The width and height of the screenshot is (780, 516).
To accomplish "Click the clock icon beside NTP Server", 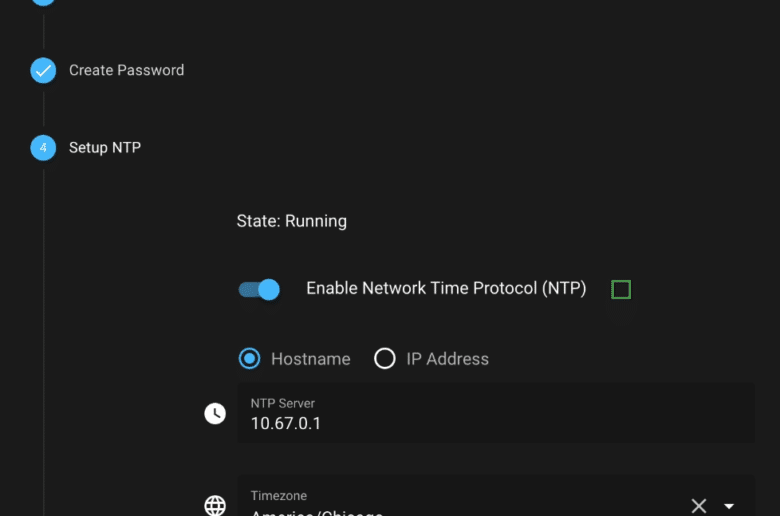I will coord(215,413).
